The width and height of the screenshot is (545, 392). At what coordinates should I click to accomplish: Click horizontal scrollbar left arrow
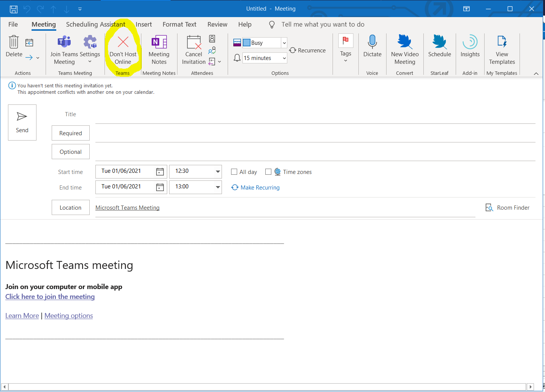(x=5, y=387)
